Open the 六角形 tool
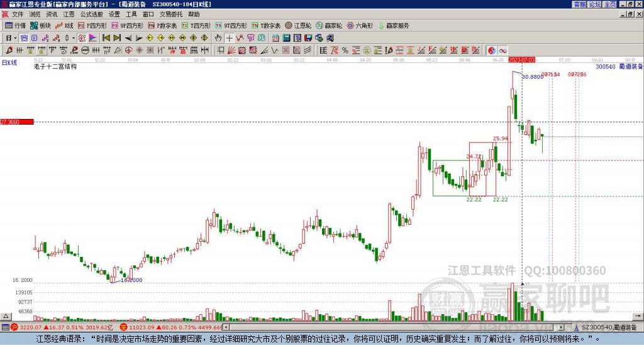The width and height of the screenshot is (644, 345). pyautogui.click(x=360, y=25)
